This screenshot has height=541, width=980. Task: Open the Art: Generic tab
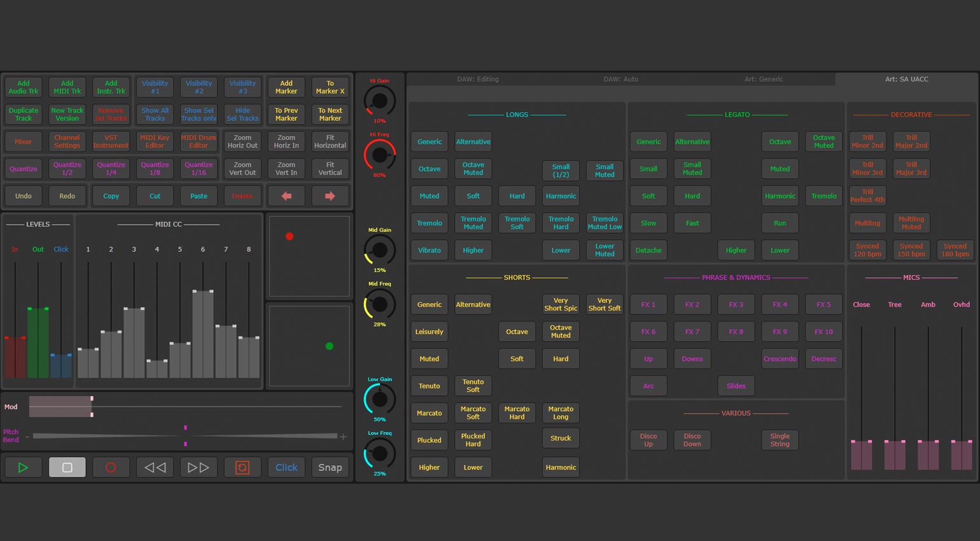click(764, 80)
